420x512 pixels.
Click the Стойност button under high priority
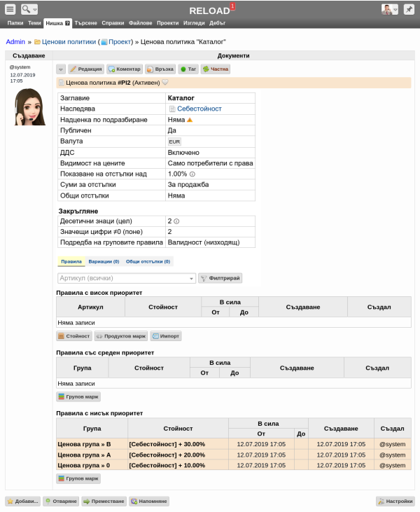[x=74, y=336]
